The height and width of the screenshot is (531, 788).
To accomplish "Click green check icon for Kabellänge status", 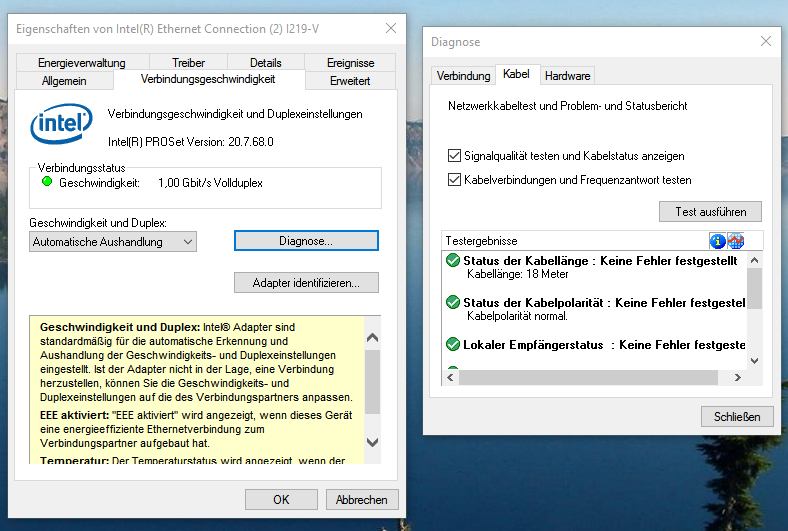I will click(453, 260).
